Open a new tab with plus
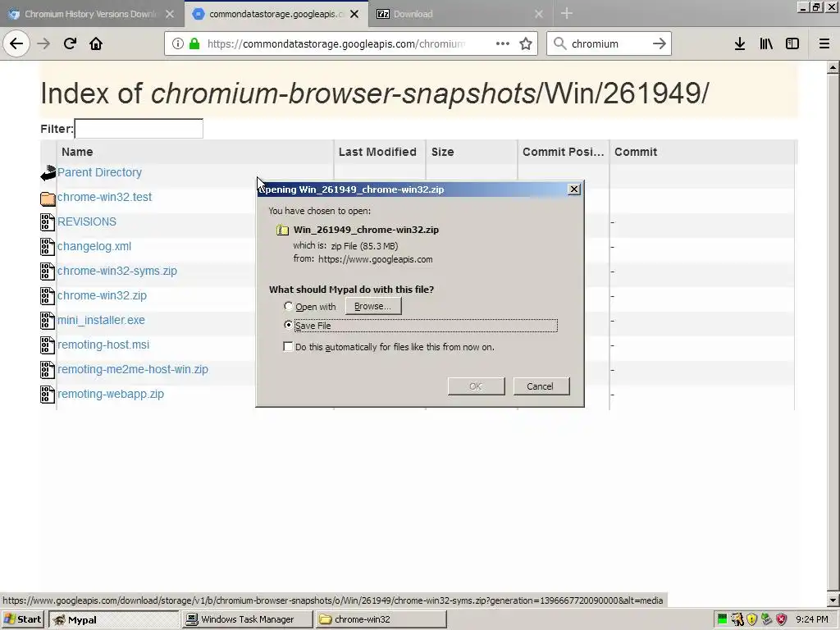840x630 pixels. point(567,14)
